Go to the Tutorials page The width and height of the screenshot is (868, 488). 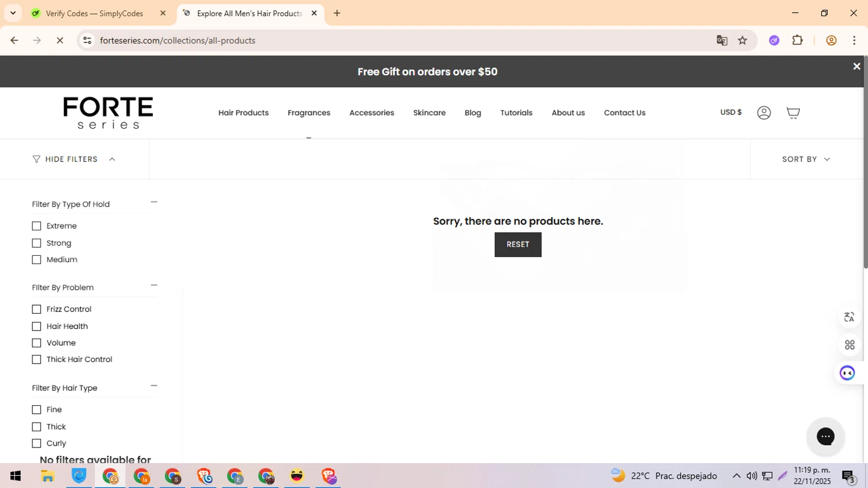[x=516, y=113]
